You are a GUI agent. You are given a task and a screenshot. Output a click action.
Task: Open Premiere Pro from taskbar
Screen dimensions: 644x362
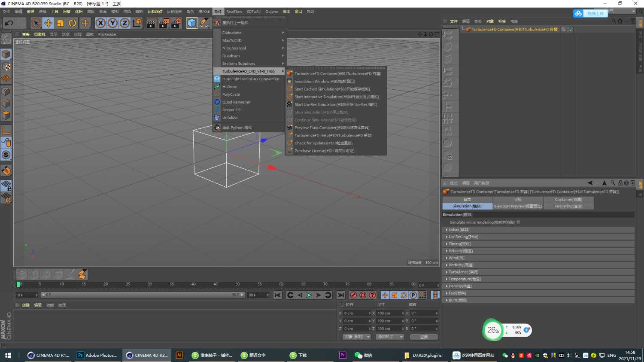click(343, 355)
